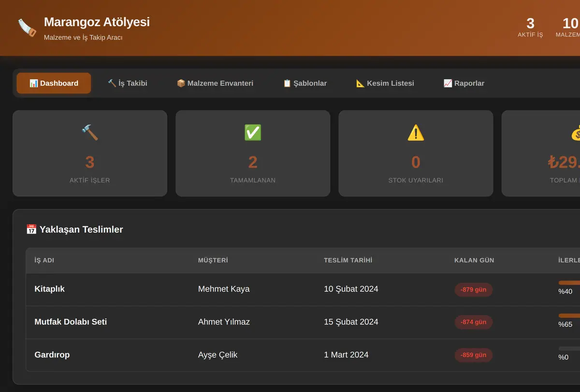Show the Raporlar tab
This screenshot has width=580, height=392.
tap(464, 83)
